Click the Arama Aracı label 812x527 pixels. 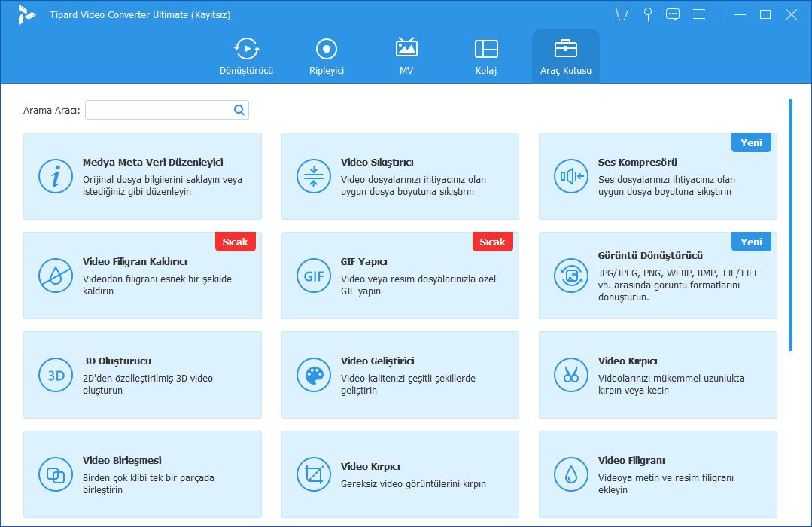(x=51, y=111)
